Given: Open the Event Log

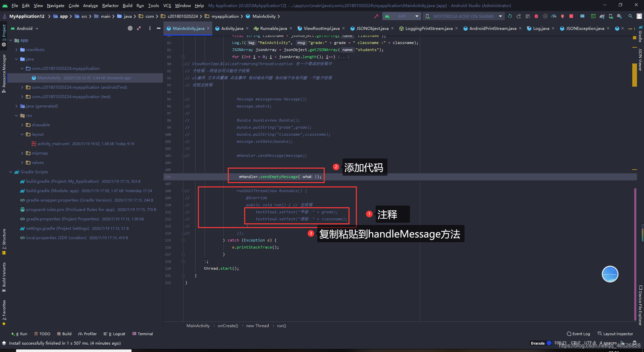Looking at the screenshot, I should pyautogui.click(x=578, y=334).
